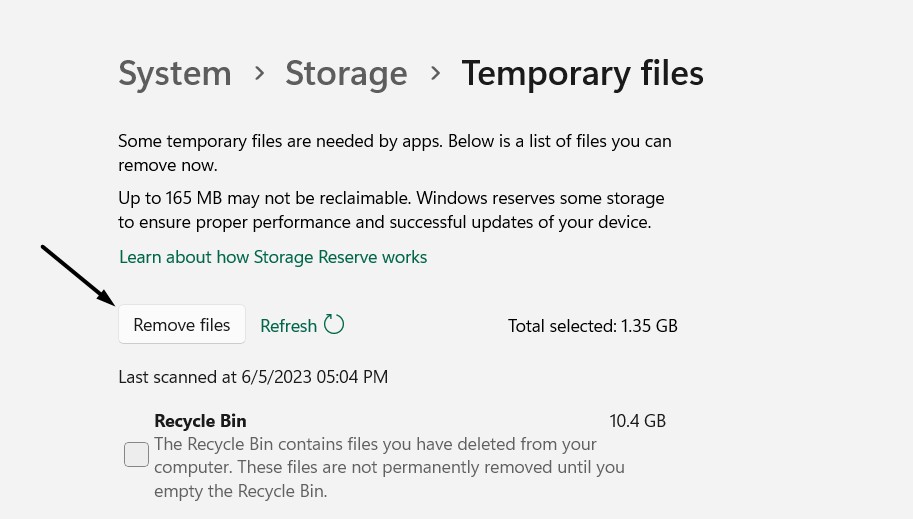Open the Storage Reserve learn more link
The image size is (913, 519).
tap(273, 257)
